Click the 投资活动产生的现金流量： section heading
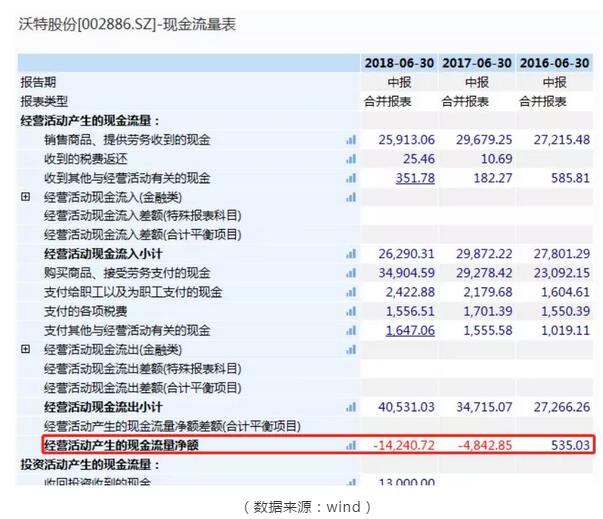The image size is (603, 519). [x=90, y=465]
